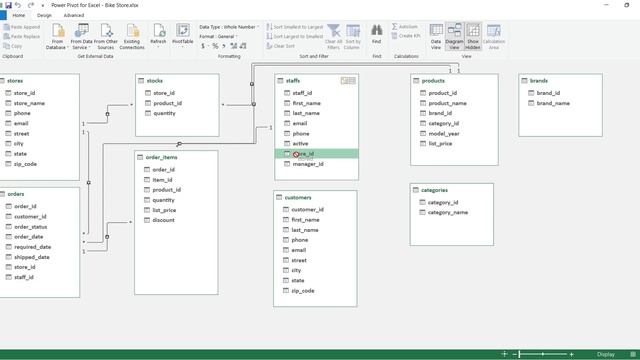This screenshot has width=640, height=360.
Task: Switch to the Design ribbon tab
Action: click(44, 16)
